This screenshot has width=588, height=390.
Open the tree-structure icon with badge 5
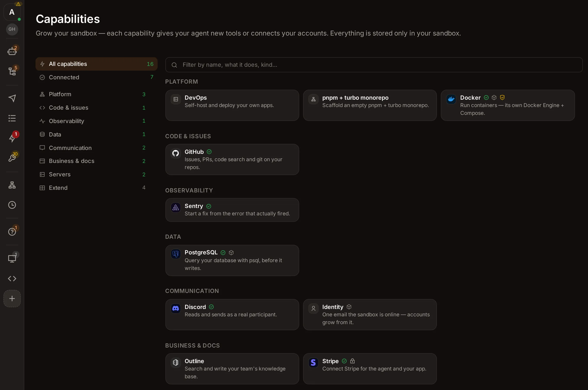(x=12, y=71)
